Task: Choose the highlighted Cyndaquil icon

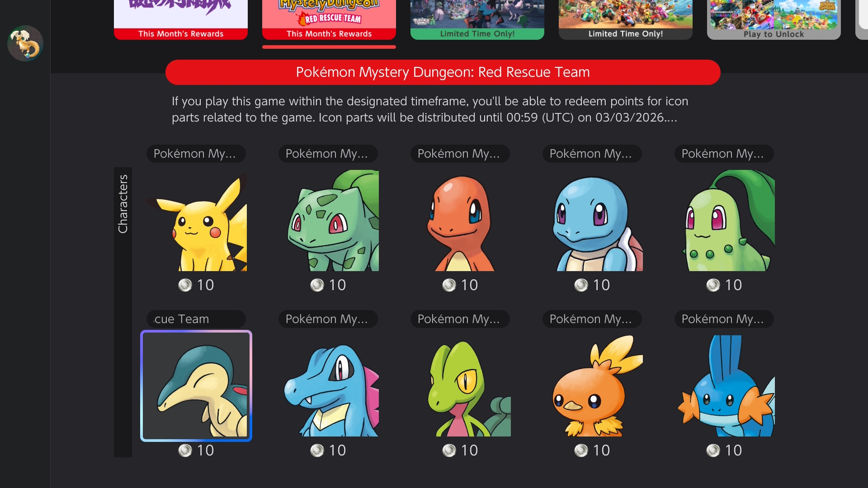Action: click(x=196, y=386)
